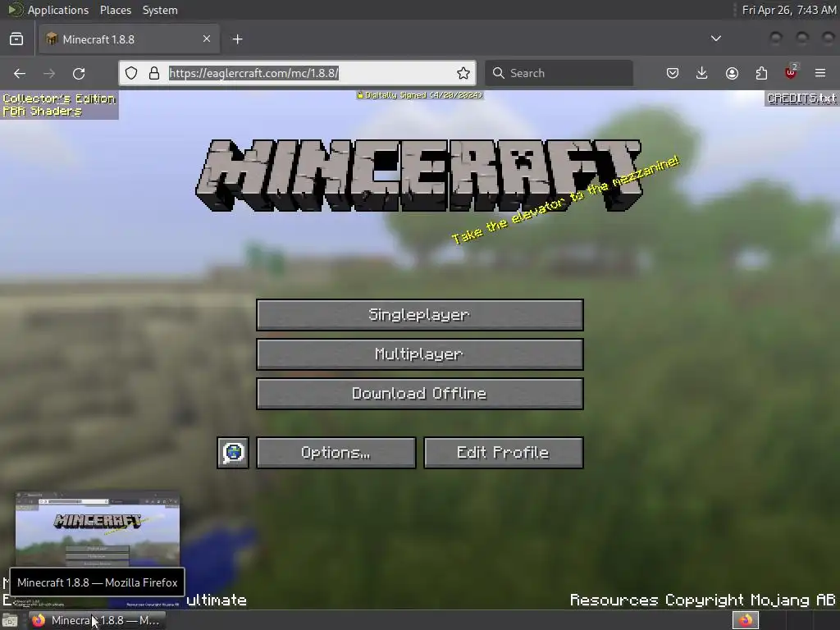Screen dimensions: 840x630
Task: Open the Places menu
Action: [x=116, y=10]
